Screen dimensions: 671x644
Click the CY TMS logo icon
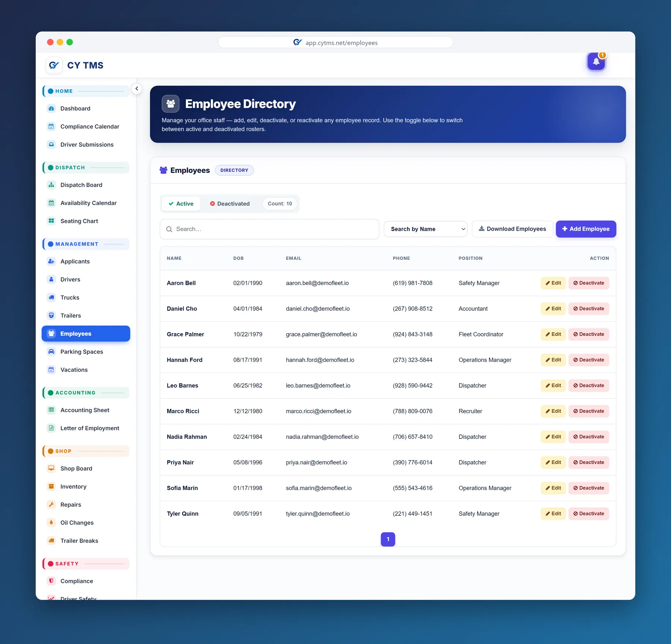click(54, 65)
